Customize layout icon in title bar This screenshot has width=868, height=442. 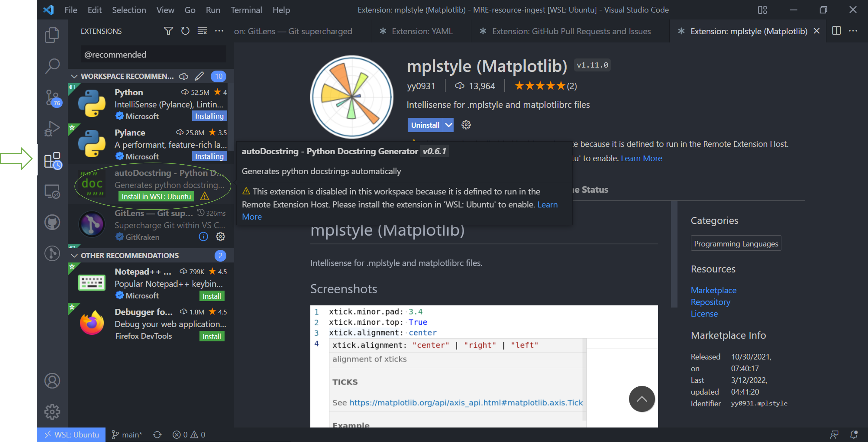[x=763, y=10]
